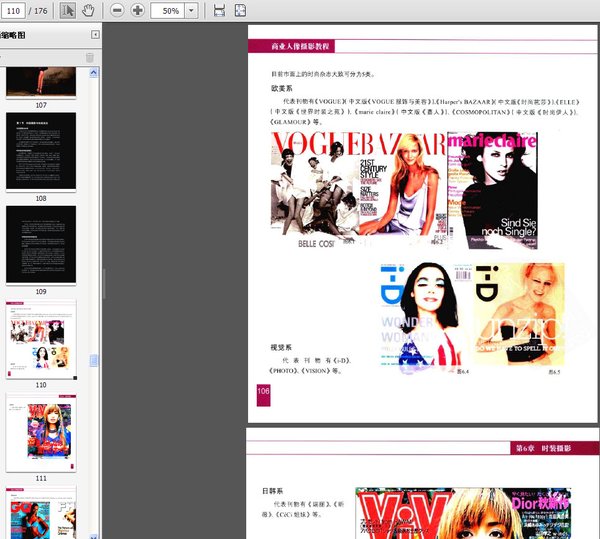Click the 欧美系 heading

coord(282,88)
